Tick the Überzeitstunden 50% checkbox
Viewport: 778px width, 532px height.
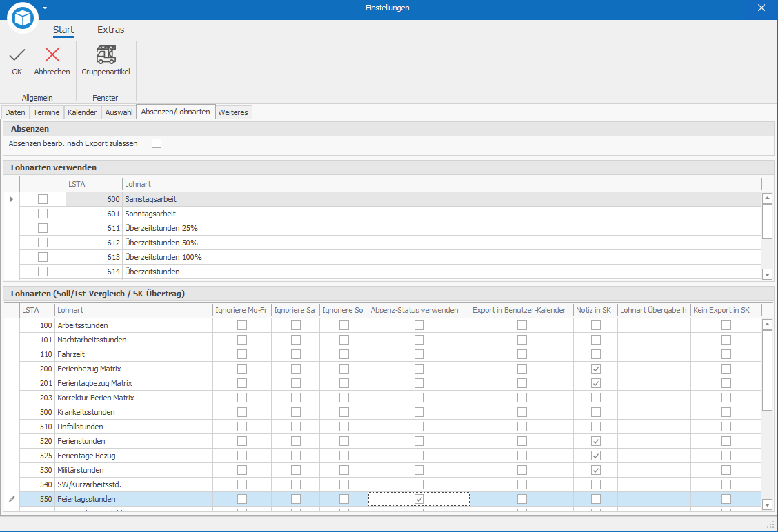pos(43,243)
